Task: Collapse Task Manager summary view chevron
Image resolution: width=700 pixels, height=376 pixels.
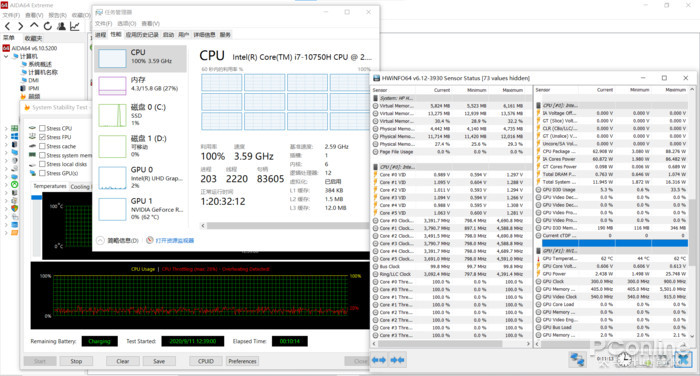Action: (100, 240)
